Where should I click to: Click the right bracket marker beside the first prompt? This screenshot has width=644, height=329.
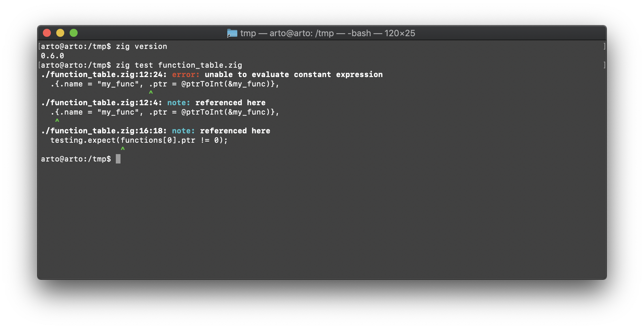(x=604, y=47)
